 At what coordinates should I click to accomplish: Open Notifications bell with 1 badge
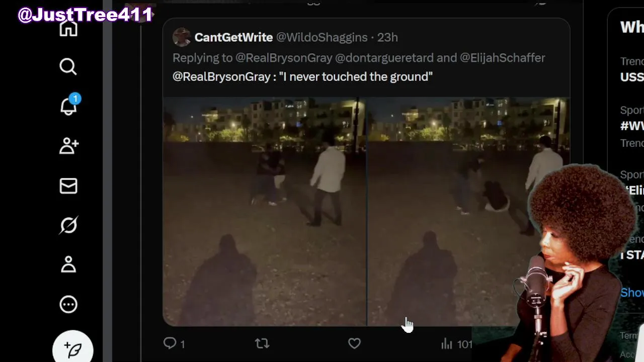click(69, 106)
